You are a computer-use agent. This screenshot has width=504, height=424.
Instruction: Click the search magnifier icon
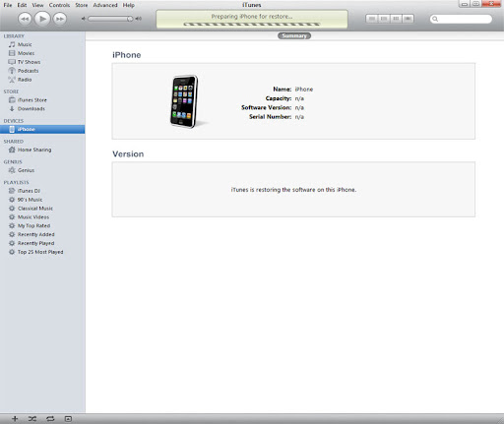point(435,19)
